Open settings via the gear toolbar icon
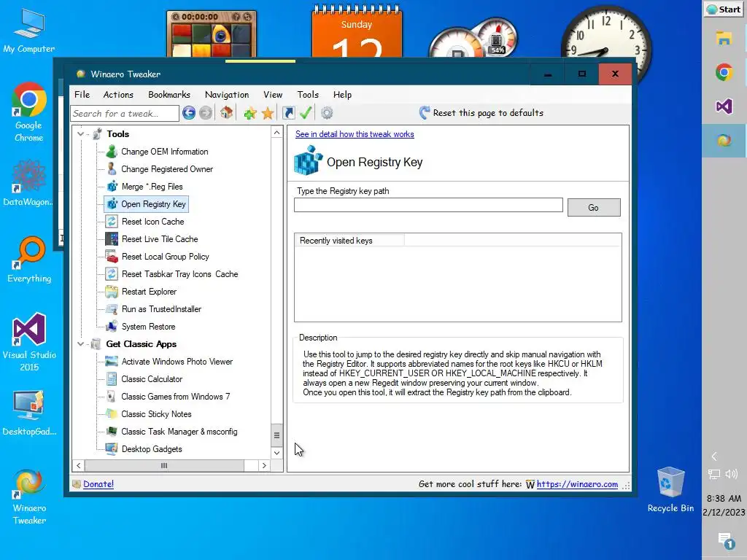This screenshot has height=560, width=747. 327,113
